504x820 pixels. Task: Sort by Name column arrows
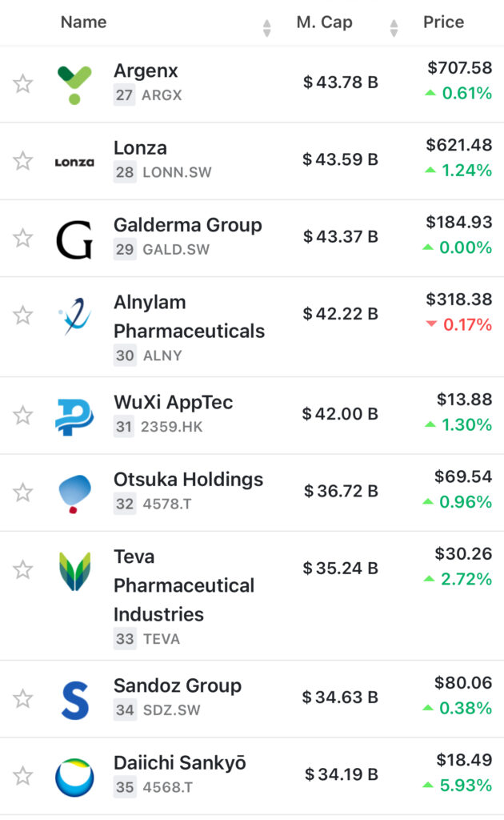coord(266,28)
